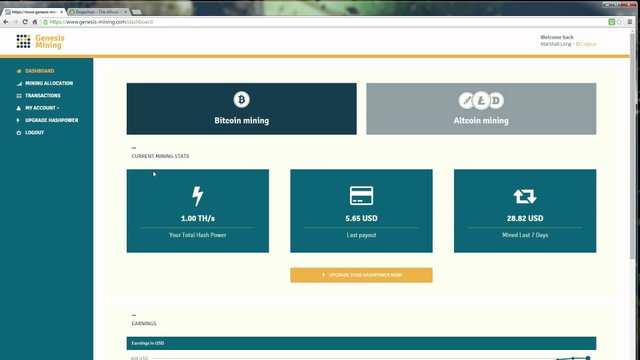Click the Litecoin coin icon

[x=481, y=100]
